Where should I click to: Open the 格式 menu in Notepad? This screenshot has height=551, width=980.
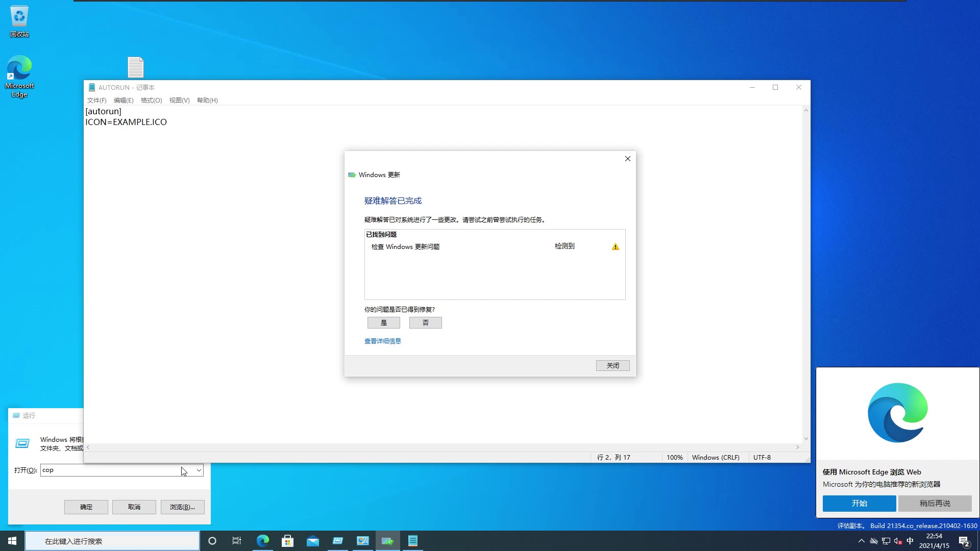[x=151, y=100]
